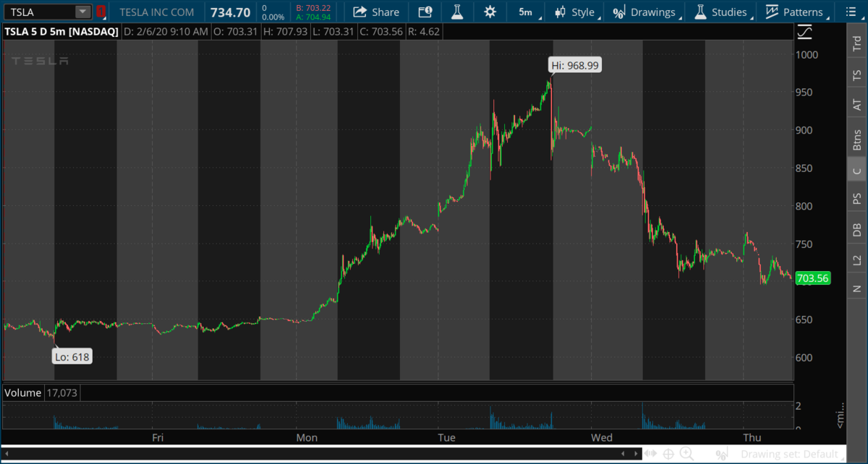Click the Wed label on time axis
The image size is (868, 464).
(602, 437)
